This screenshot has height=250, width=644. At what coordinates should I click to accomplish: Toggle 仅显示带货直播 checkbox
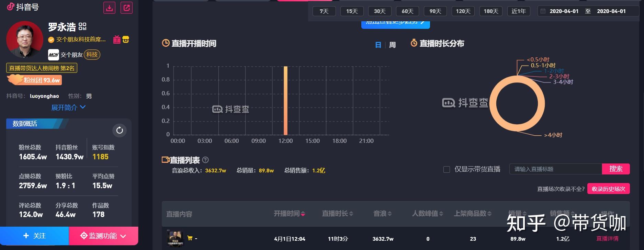(447, 169)
